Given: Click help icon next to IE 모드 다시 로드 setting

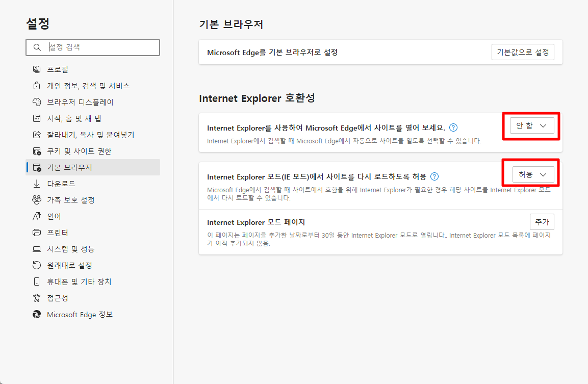Looking at the screenshot, I should [x=434, y=176].
